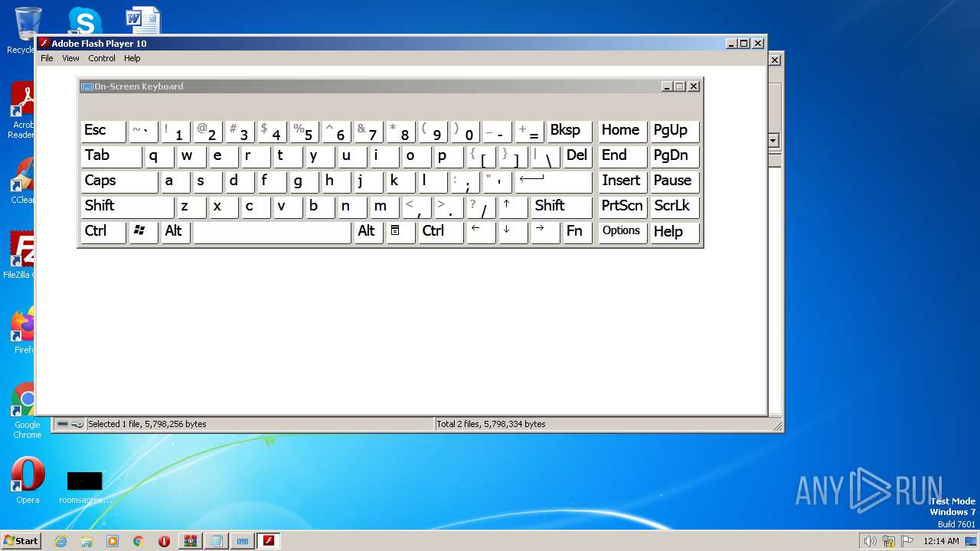Open Opera from the taskbar
This screenshot has width=980, height=551.
tap(164, 541)
